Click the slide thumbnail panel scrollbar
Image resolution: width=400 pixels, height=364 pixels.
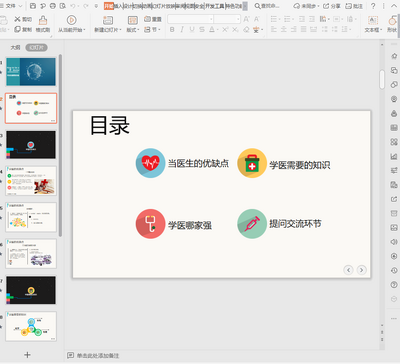pos(60,145)
